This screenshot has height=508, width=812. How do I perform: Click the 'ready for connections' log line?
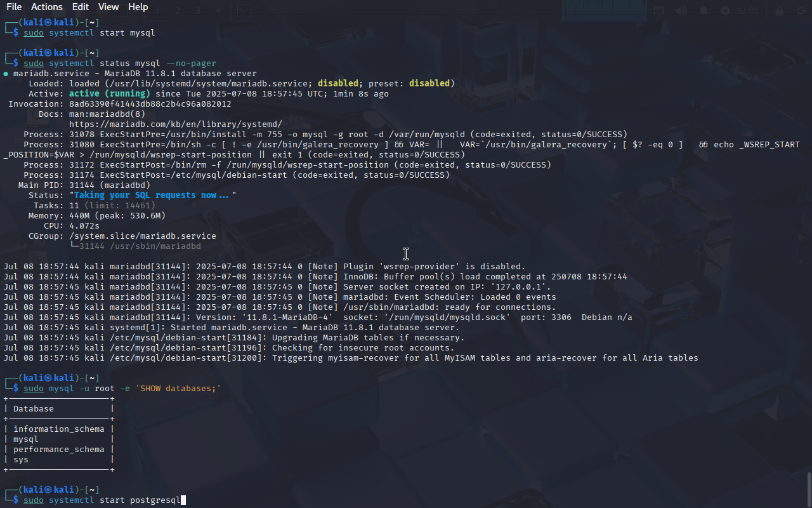click(280, 307)
